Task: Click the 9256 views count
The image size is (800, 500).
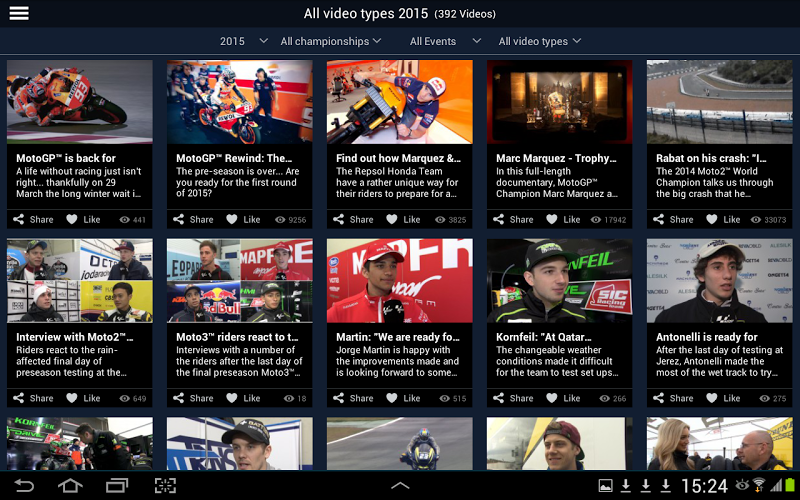Action: [291, 220]
